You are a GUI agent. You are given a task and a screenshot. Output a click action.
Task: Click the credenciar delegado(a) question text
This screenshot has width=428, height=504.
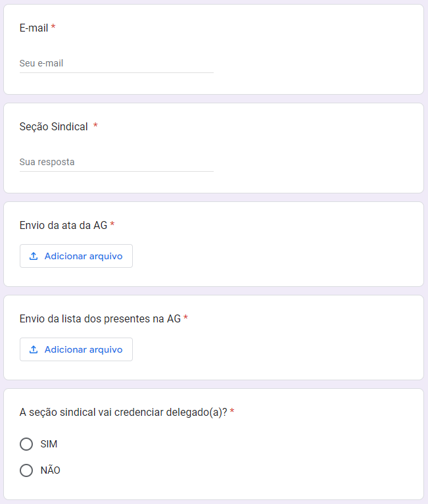pos(123,412)
